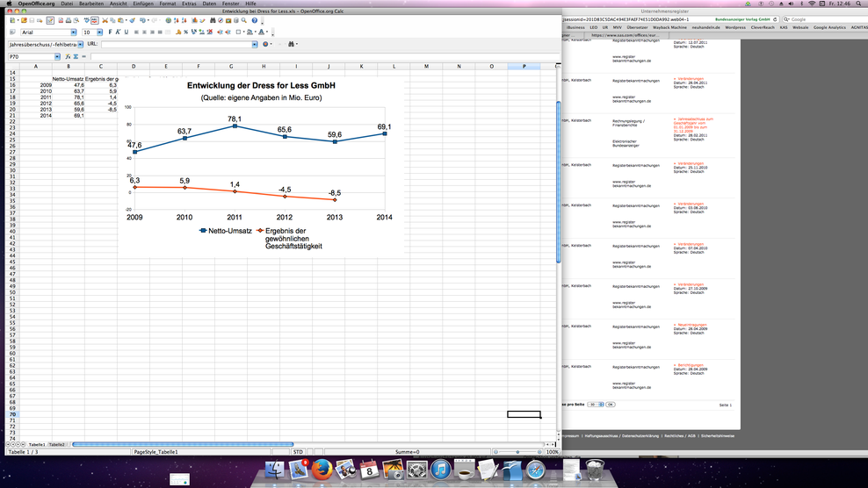This screenshot has height=488, width=868.
Task: Click the New document icon in Calc toolbar
Action: [12, 20]
